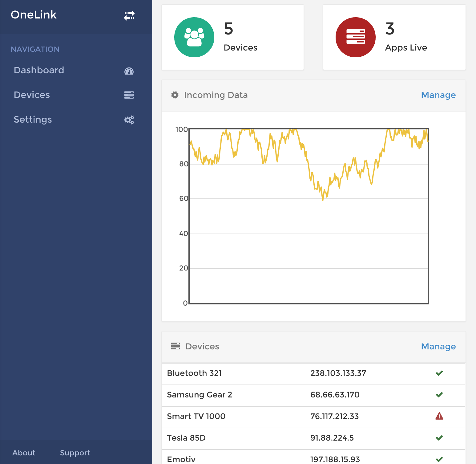Screen dimensions: 476x464
Task: Click the Devices panel header icon
Action: tap(176, 346)
